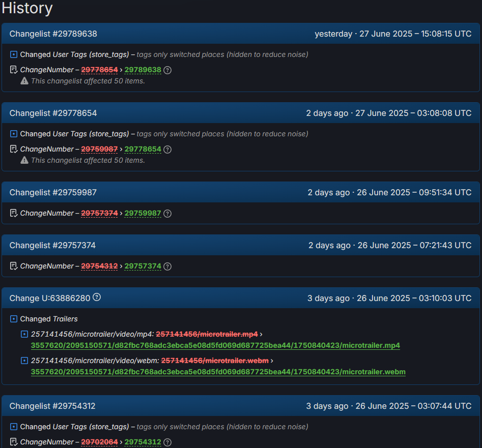This screenshot has height=448, width=482.
Task: Open the removed 257141456/microtrailer.mp4 link
Action: 207,334
